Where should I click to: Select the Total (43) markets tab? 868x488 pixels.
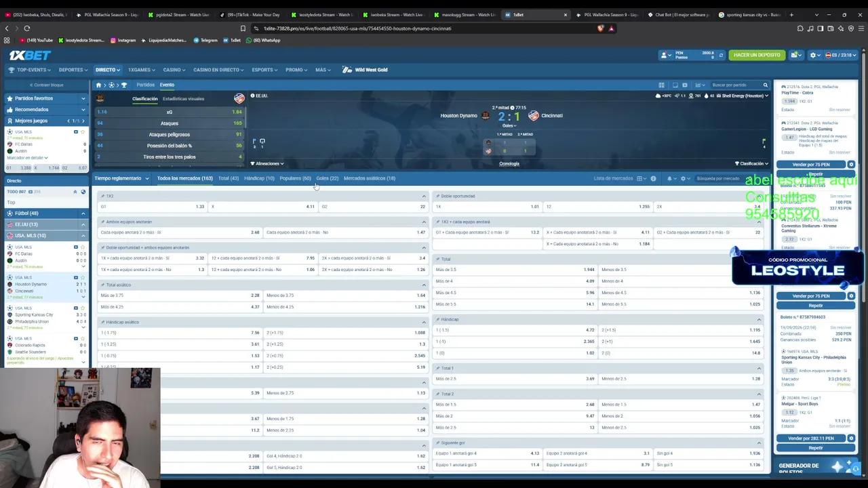pyautogui.click(x=229, y=178)
